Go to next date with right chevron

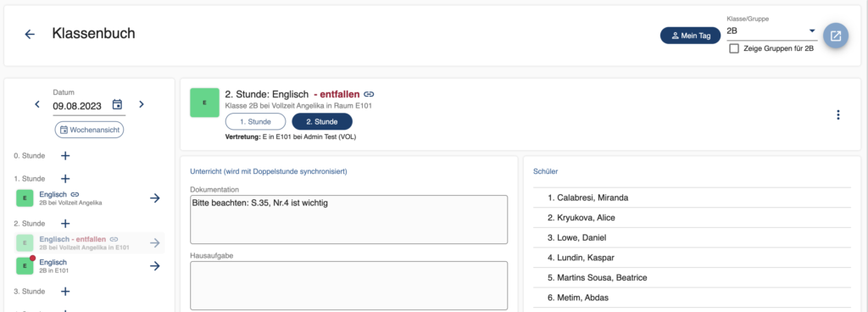[x=142, y=104]
